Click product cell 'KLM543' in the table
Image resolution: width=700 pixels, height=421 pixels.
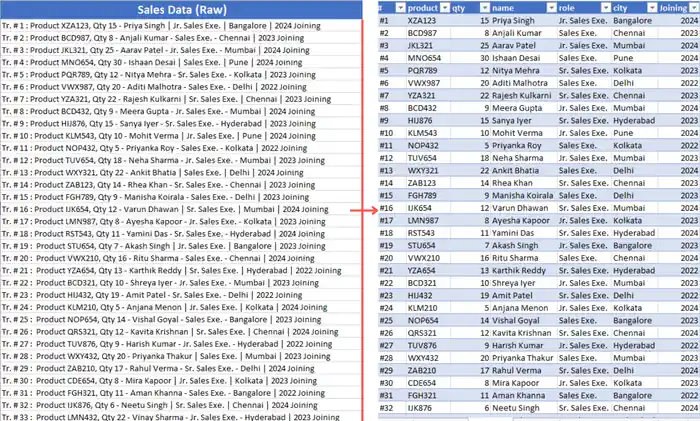428,133
